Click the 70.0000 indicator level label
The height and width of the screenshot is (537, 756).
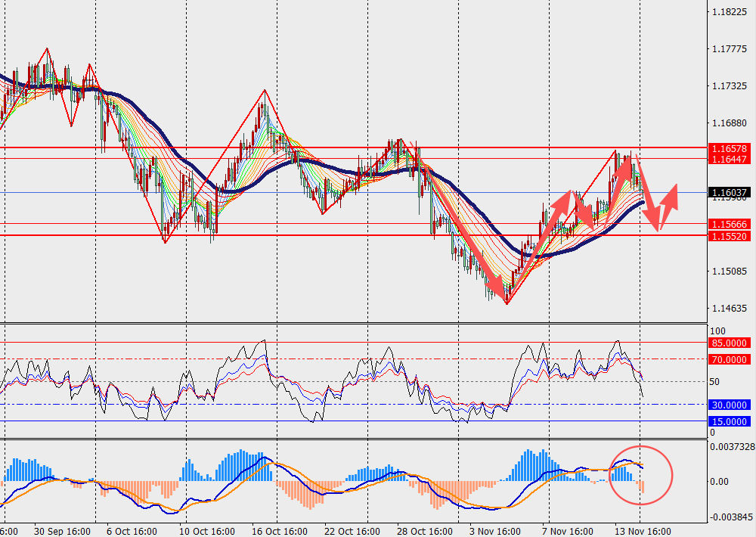click(729, 359)
